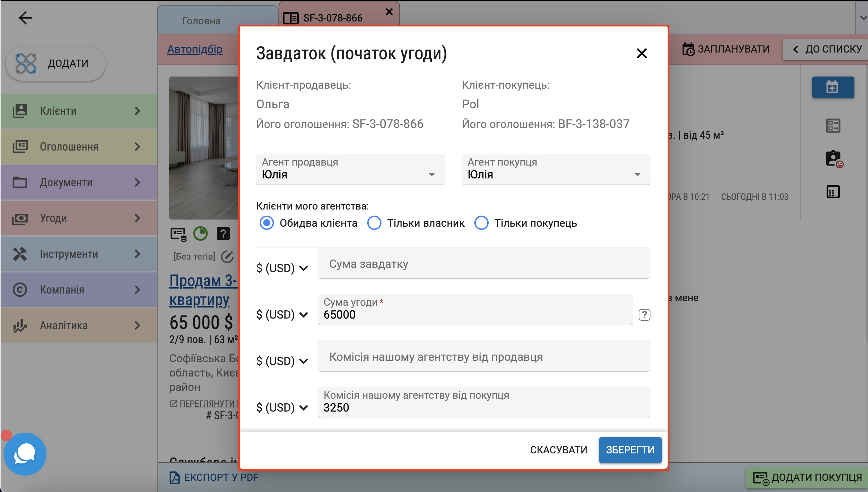Click СКАСУВАТИ to cancel the dialog
868x492 pixels.
coord(559,450)
